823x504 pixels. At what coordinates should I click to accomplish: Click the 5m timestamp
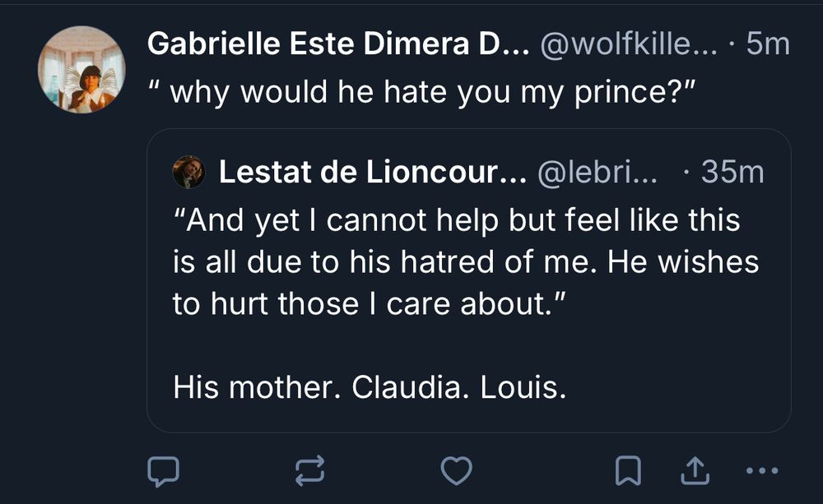(x=767, y=45)
